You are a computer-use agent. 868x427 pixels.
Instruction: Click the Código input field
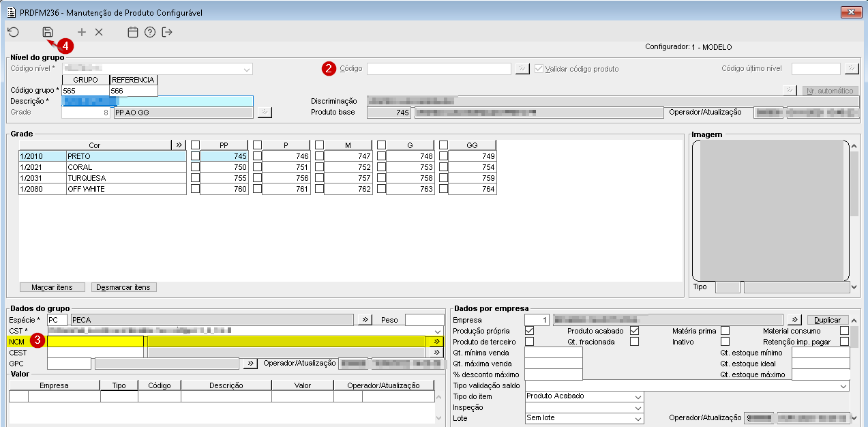coord(439,69)
